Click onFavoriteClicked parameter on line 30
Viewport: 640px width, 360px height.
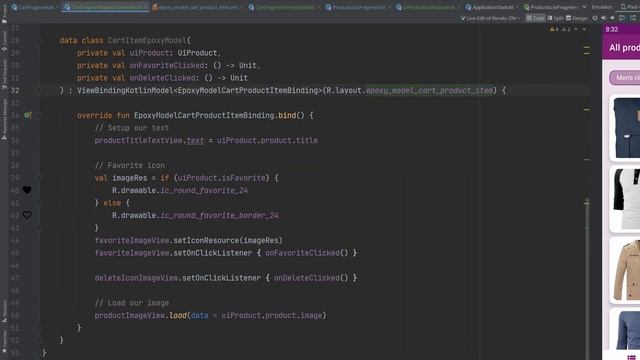coord(167,65)
